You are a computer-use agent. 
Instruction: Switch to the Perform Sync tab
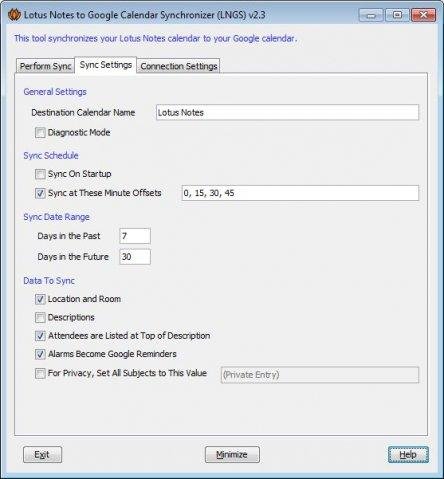pos(45,66)
